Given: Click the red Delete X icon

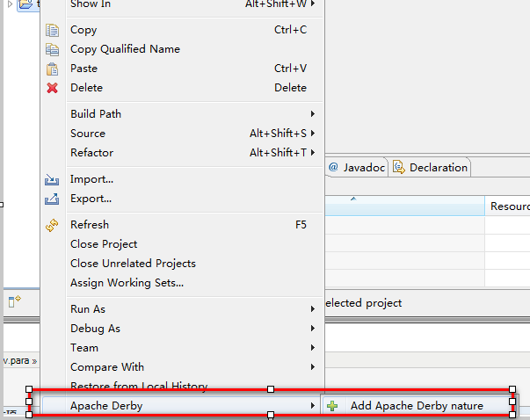Looking at the screenshot, I should tap(52, 88).
